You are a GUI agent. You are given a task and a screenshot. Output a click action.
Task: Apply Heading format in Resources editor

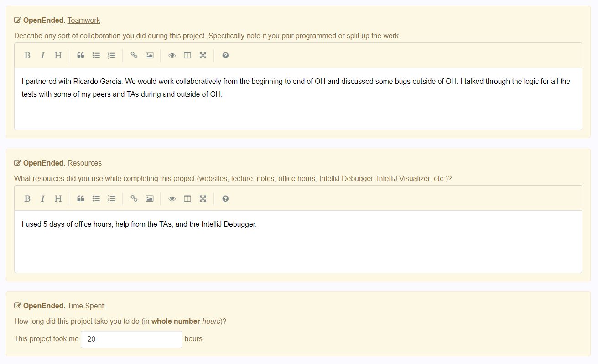click(58, 198)
